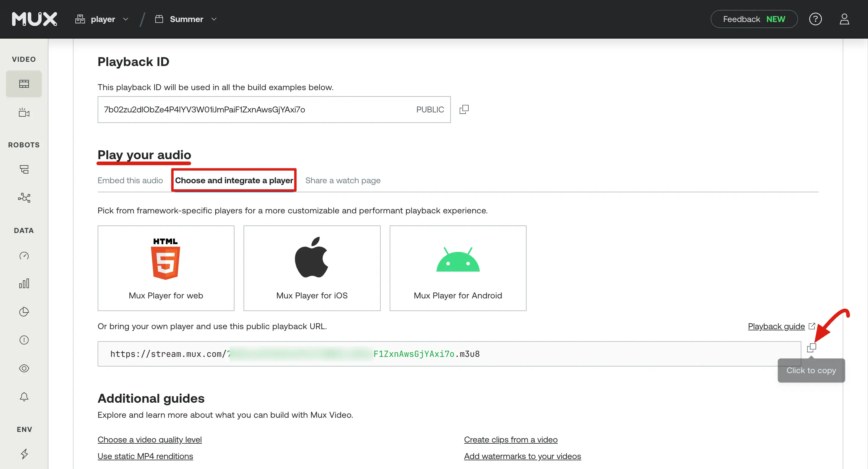Open Create clips from a video link
The height and width of the screenshot is (469, 868).
click(x=511, y=439)
